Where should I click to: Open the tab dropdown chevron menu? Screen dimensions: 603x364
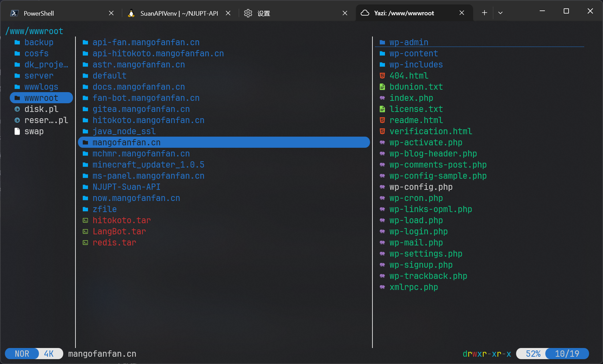[500, 13]
